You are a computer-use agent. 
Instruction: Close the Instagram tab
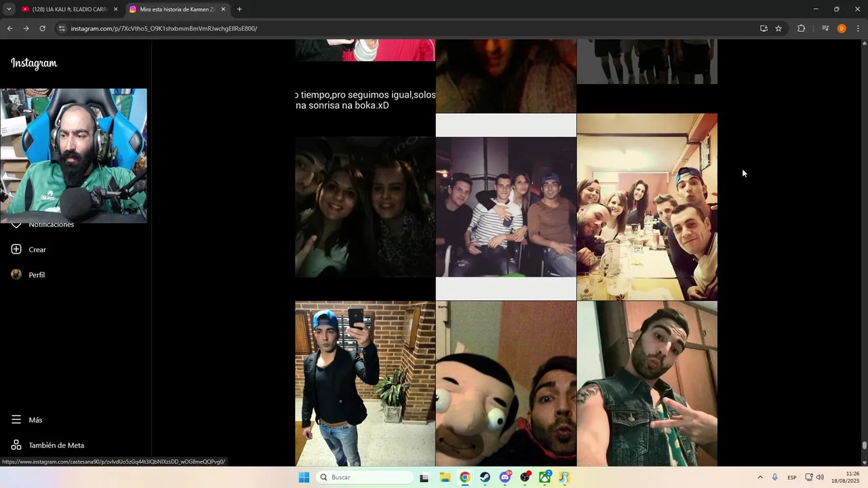(223, 9)
